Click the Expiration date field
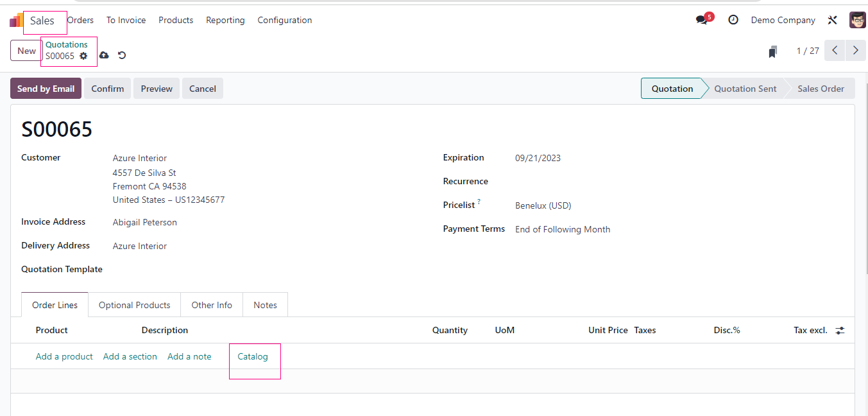This screenshot has height=416, width=868. click(538, 158)
